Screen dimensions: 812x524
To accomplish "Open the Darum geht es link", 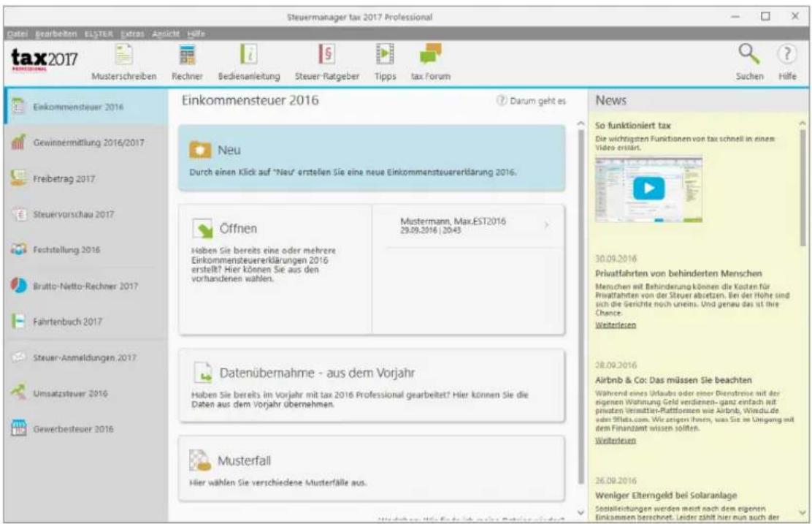I will [537, 101].
